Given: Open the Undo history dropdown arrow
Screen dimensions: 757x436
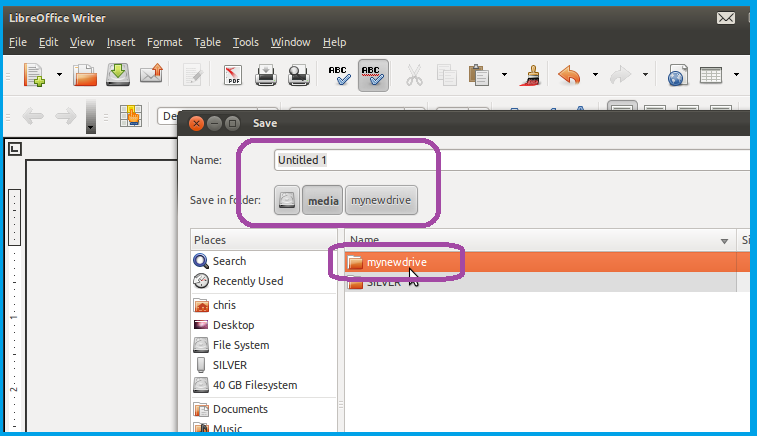Looking at the screenshot, I should click(595, 75).
